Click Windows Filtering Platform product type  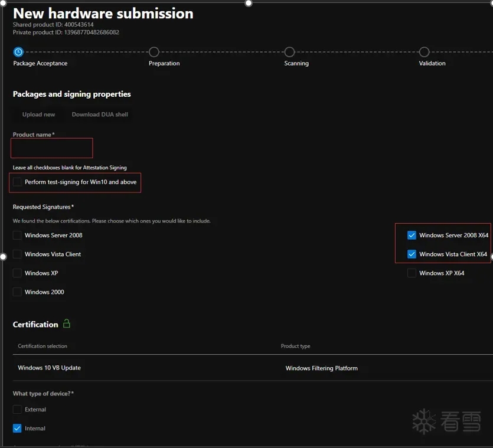[x=321, y=368]
